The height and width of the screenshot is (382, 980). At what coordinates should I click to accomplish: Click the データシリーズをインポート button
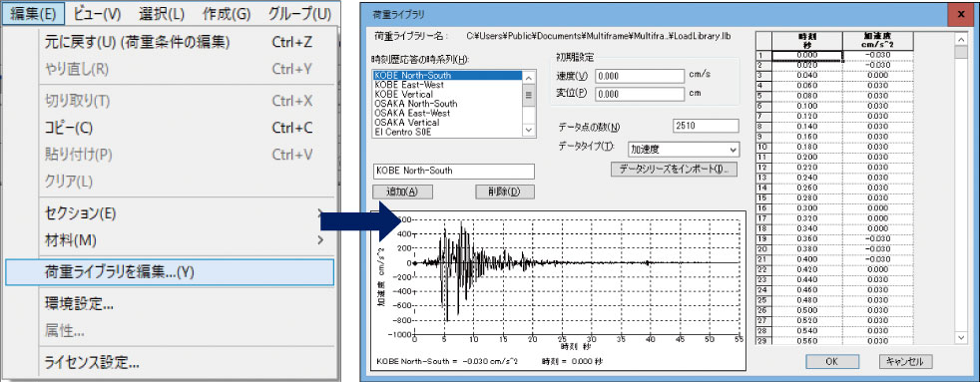pos(675,170)
